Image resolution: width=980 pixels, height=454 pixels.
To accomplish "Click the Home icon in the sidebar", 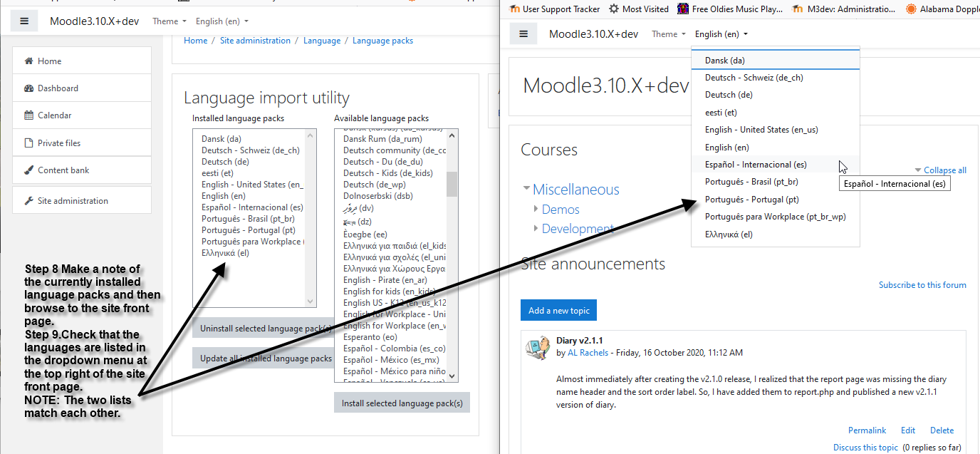I will coord(29,61).
